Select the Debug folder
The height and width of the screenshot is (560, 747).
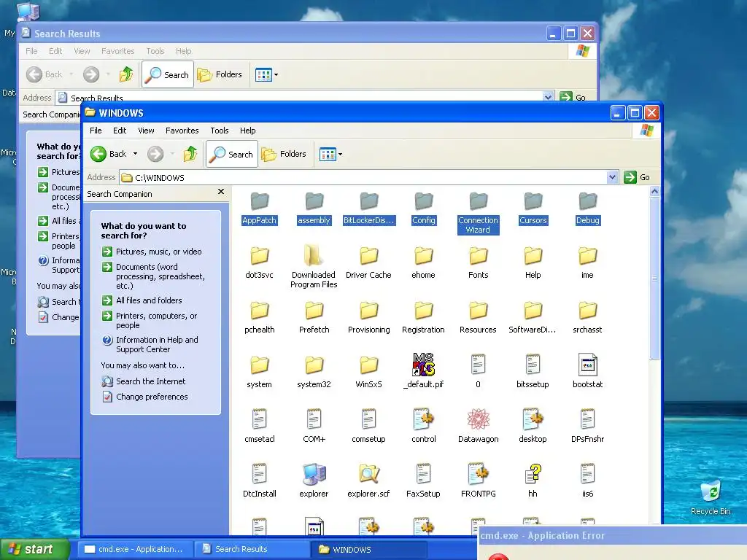pos(587,209)
